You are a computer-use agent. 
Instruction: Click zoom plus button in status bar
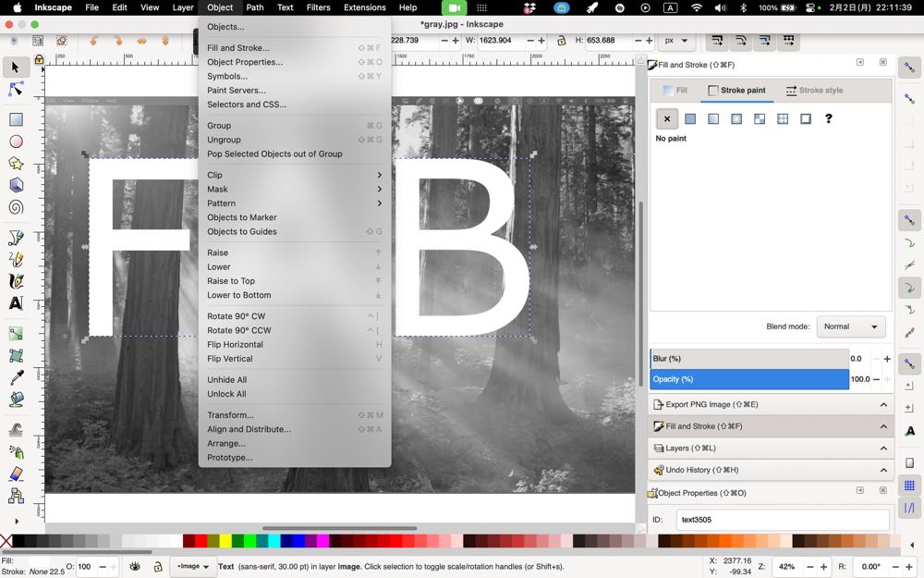pyautogui.click(x=823, y=567)
